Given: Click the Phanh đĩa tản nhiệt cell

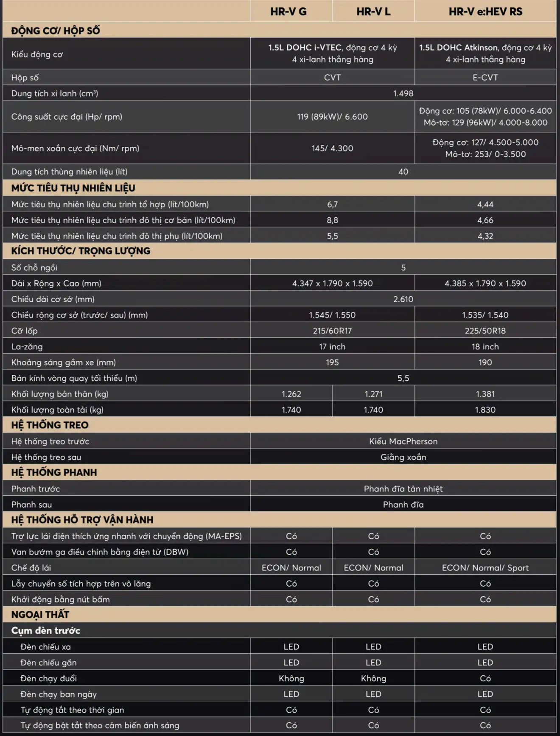Looking at the screenshot, I should tap(403, 489).
